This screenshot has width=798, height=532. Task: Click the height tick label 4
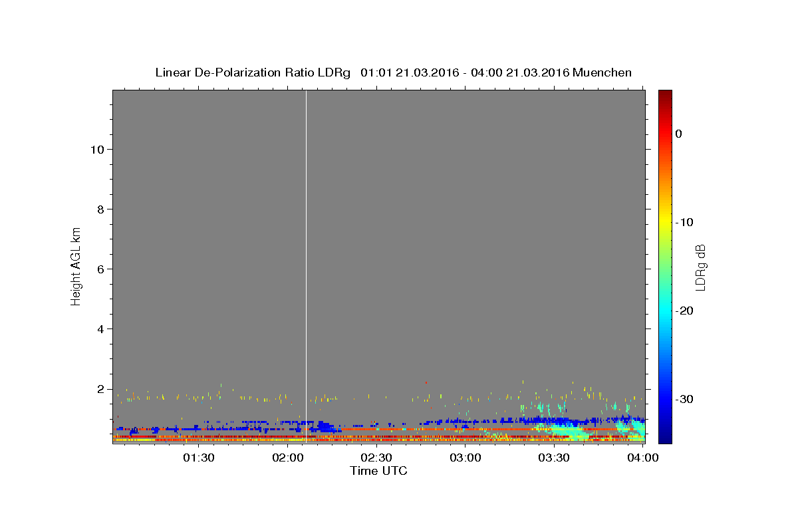pos(99,329)
